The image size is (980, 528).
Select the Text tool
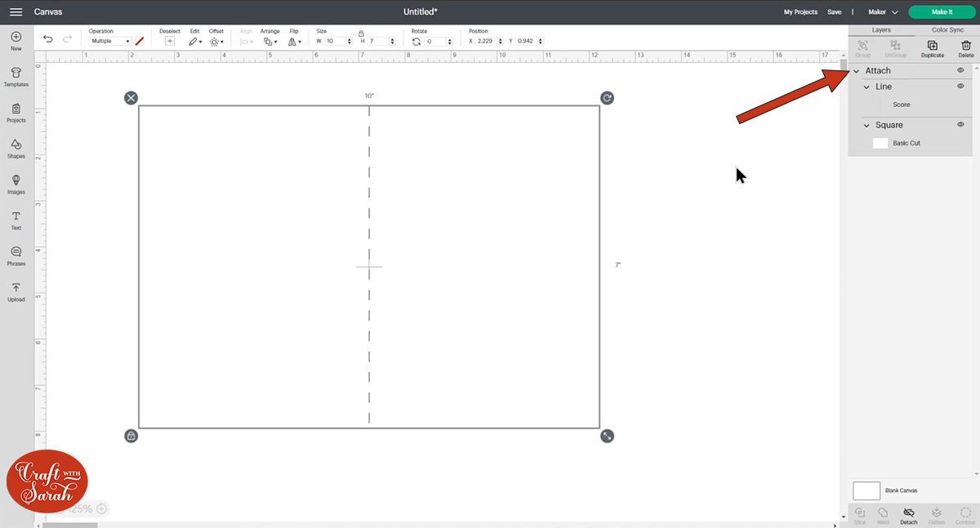click(x=16, y=220)
